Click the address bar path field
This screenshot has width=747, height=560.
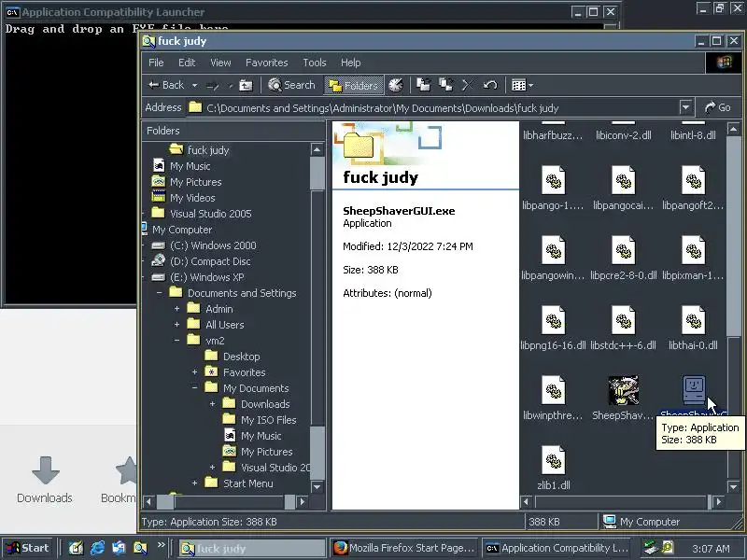[432, 107]
